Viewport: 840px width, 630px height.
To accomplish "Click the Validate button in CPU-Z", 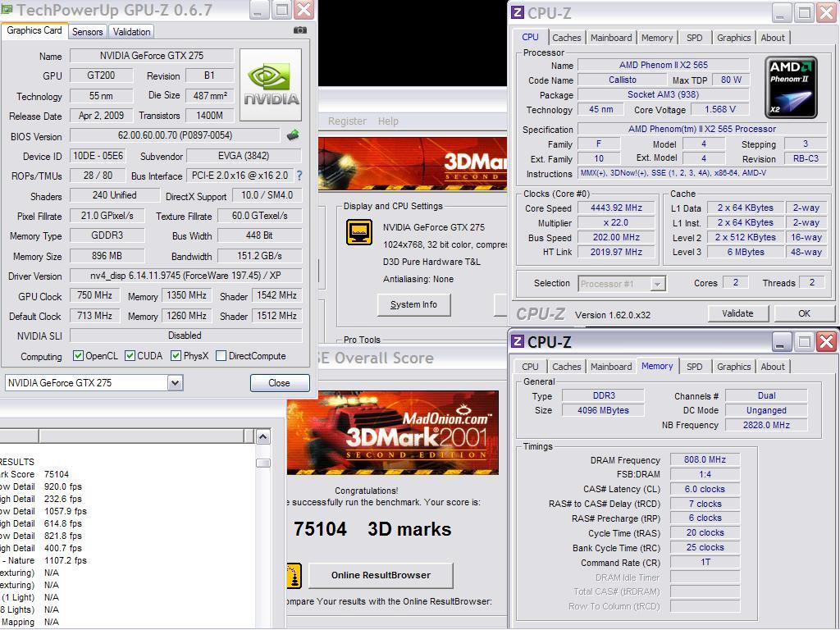I will click(x=737, y=313).
